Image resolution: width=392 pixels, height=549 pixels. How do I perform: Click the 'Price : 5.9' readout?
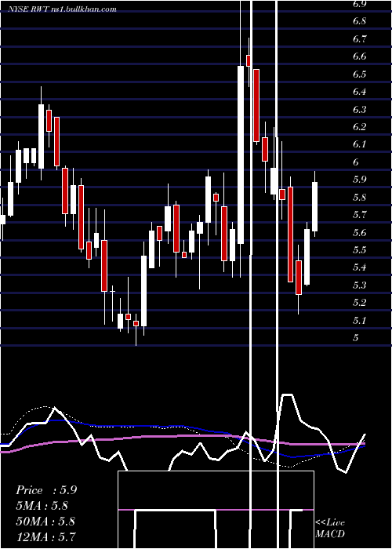(x=46, y=490)
